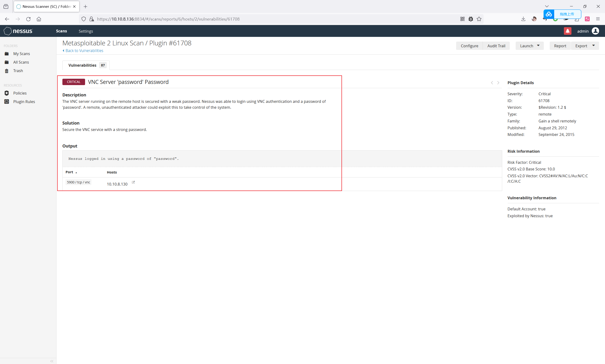The image size is (605, 364).
Task: Click the CRITICAL severity badge
Action: [73, 82]
